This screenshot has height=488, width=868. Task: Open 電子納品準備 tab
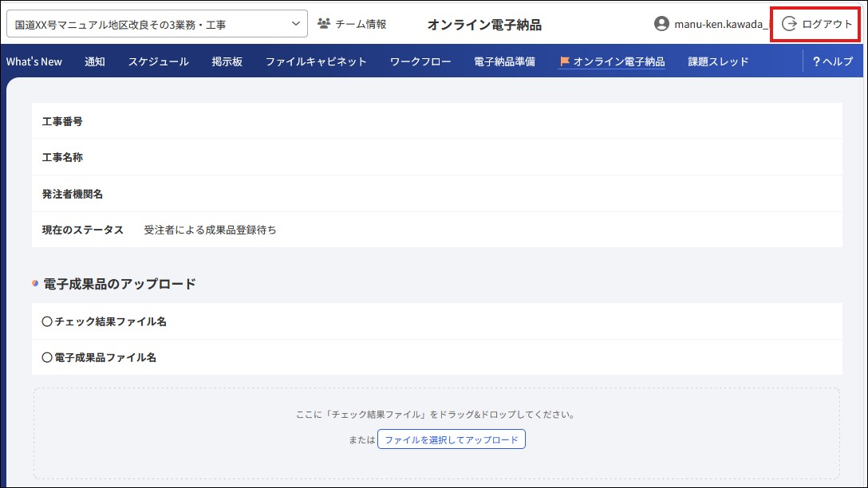point(504,61)
